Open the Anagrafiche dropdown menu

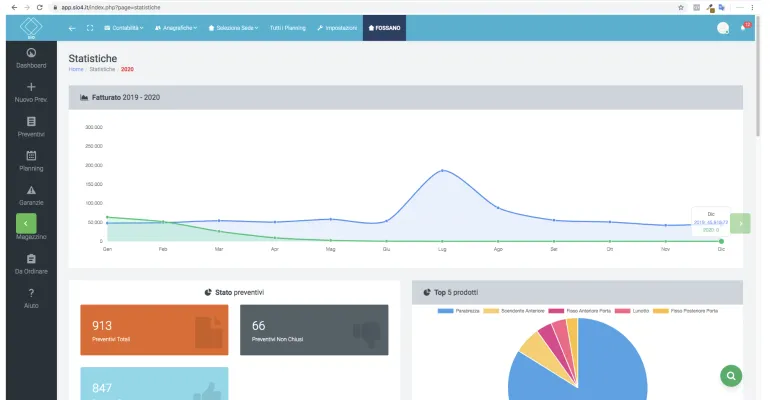176,28
